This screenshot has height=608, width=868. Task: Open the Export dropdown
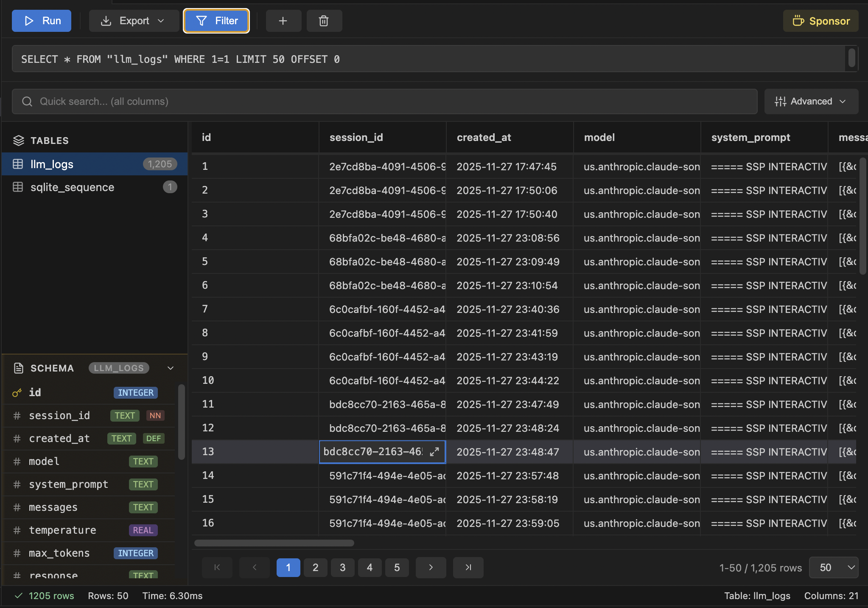(x=133, y=21)
